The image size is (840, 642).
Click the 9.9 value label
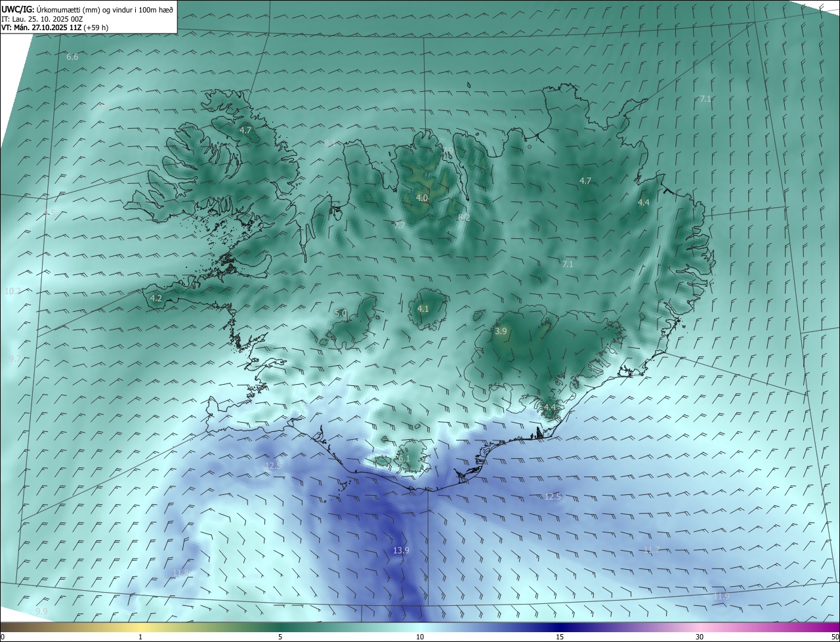pos(42,611)
